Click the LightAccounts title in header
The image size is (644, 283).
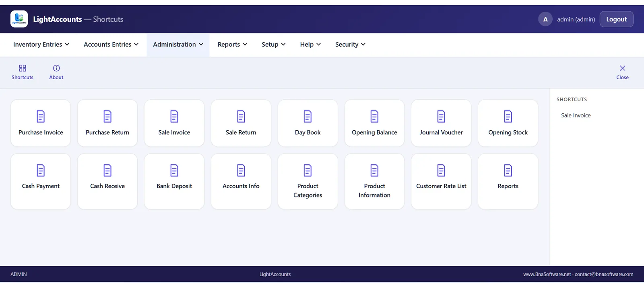[57, 19]
